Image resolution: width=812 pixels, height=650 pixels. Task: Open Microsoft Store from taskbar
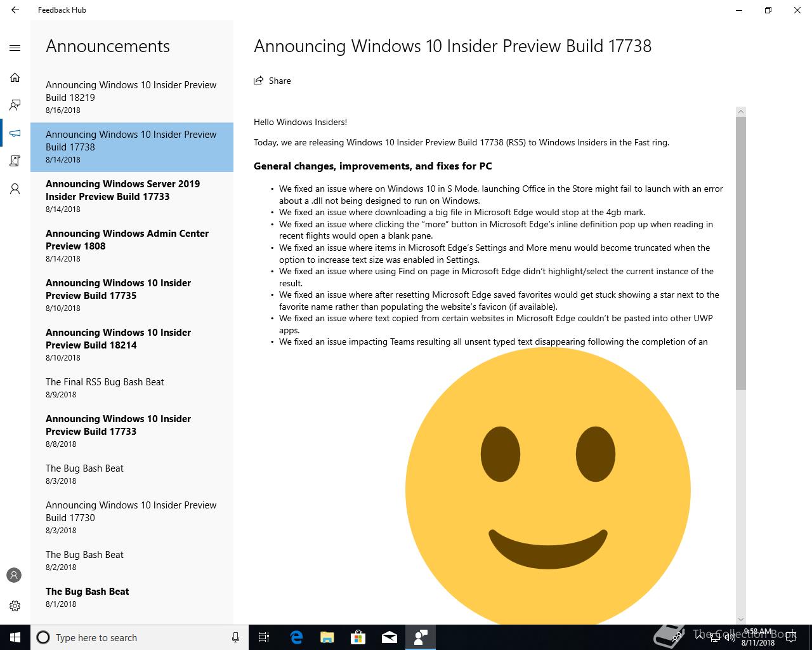(358, 637)
